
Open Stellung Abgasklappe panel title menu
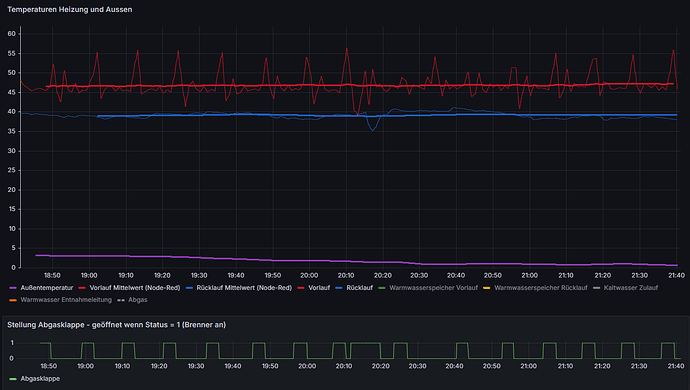[x=117, y=325]
